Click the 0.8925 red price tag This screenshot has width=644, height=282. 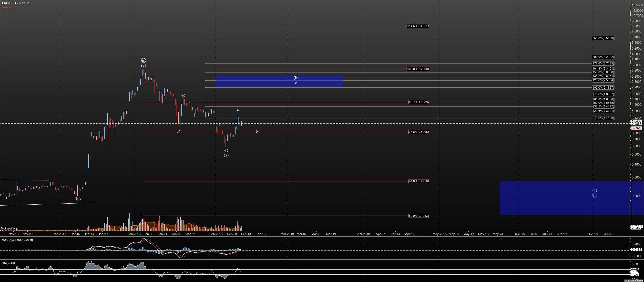point(636,128)
